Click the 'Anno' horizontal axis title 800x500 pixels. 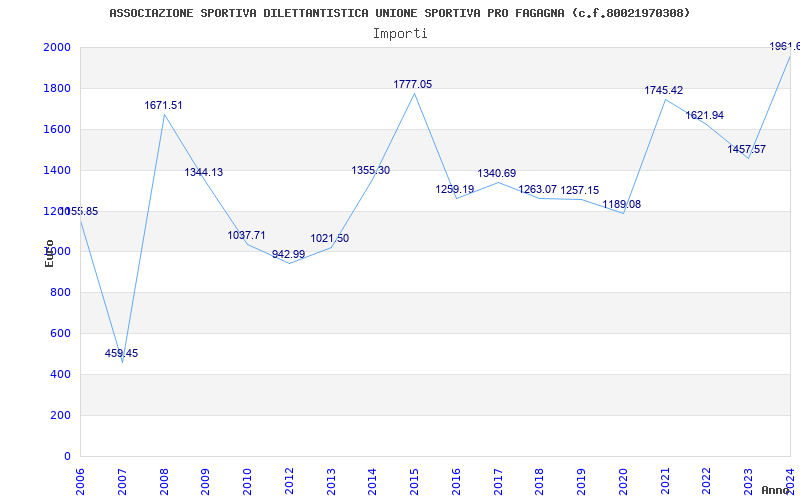pyautogui.click(x=776, y=490)
